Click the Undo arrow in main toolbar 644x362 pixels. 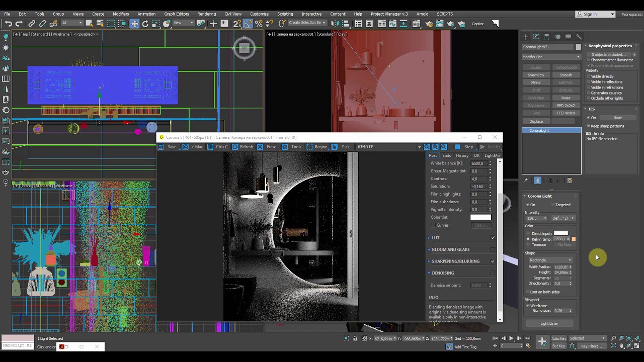coord(9,24)
